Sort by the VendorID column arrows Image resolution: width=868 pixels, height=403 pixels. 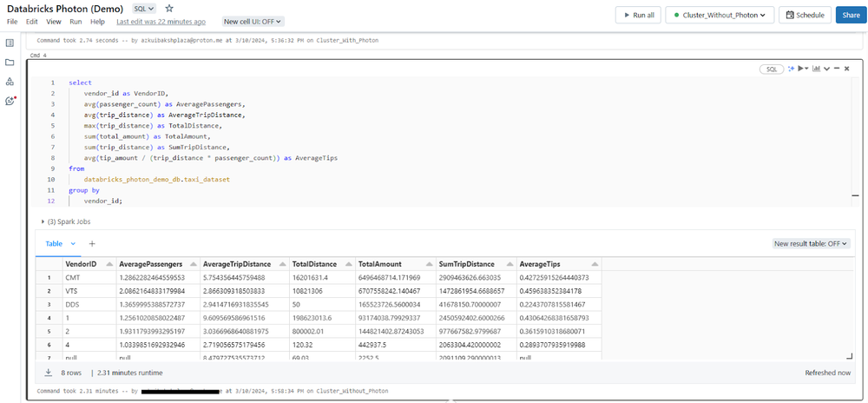point(109,265)
